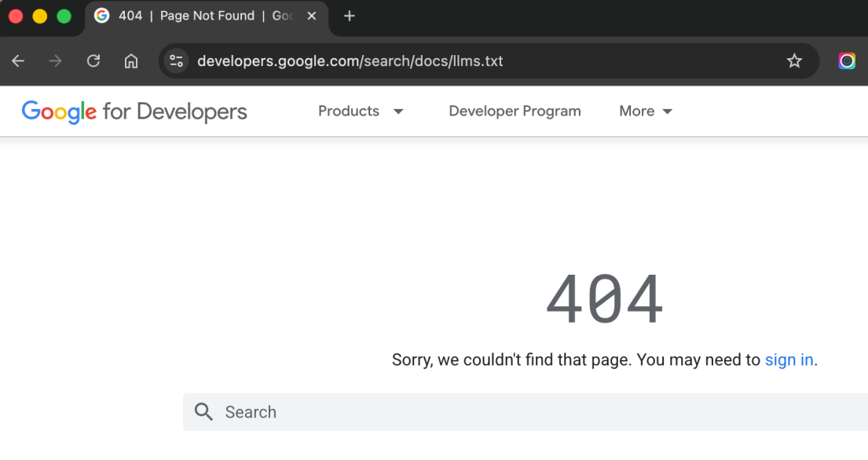Screen dimensions: 868x460
Task: Click the address bar URL text
Action: pyautogui.click(x=350, y=61)
